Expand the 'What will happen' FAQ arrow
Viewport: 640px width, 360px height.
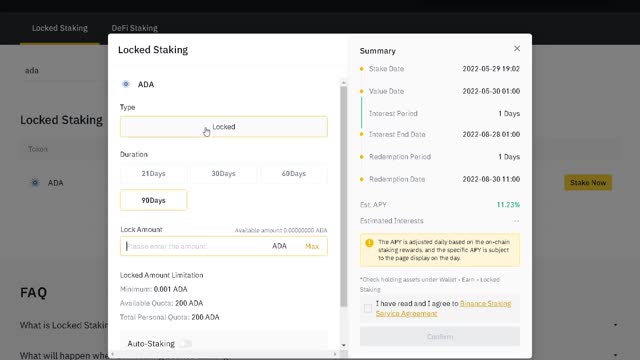pyautogui.click(x=616, y=356)
